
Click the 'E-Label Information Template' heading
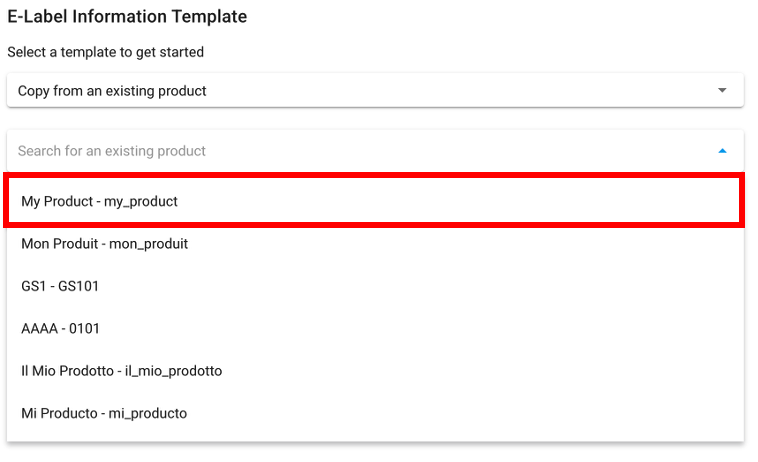[127, 17]
